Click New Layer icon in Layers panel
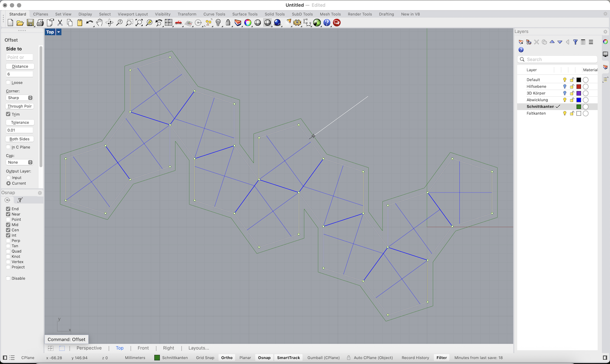 [521, 42]
